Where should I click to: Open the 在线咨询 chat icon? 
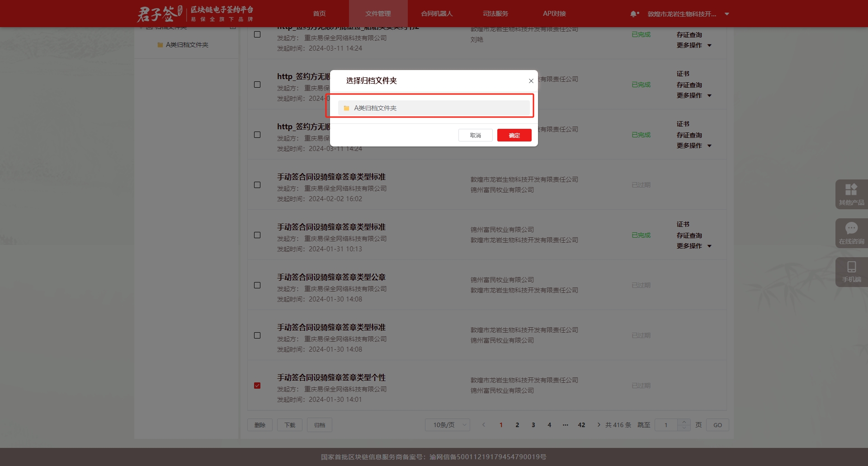coord(851,233)
